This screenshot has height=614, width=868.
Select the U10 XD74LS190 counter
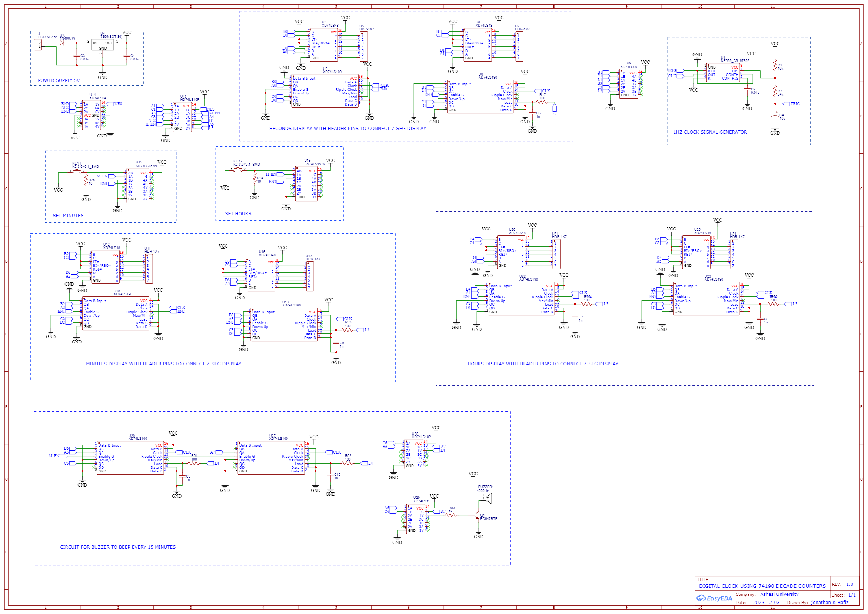pos(116,313)
